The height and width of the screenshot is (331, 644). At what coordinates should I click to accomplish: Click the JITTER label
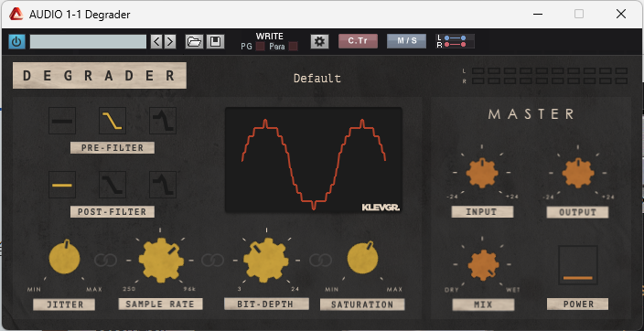64,304
